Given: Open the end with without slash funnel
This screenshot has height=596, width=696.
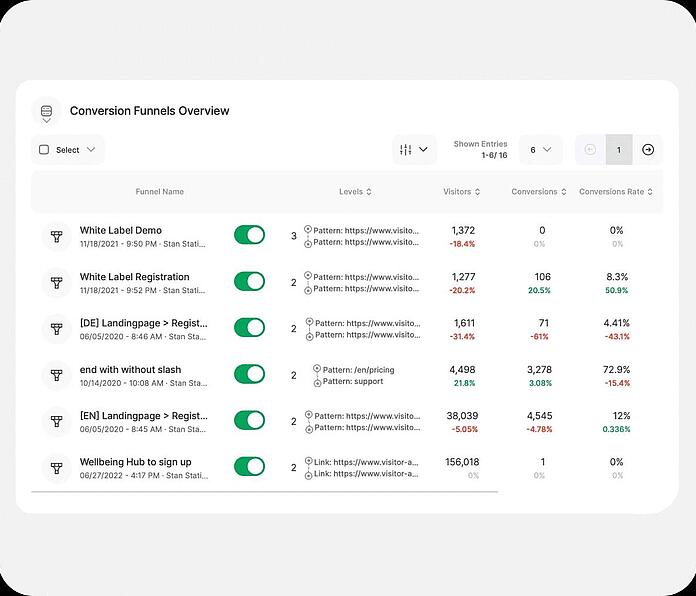Looking at the screenshot, I should tap(130, 369).
